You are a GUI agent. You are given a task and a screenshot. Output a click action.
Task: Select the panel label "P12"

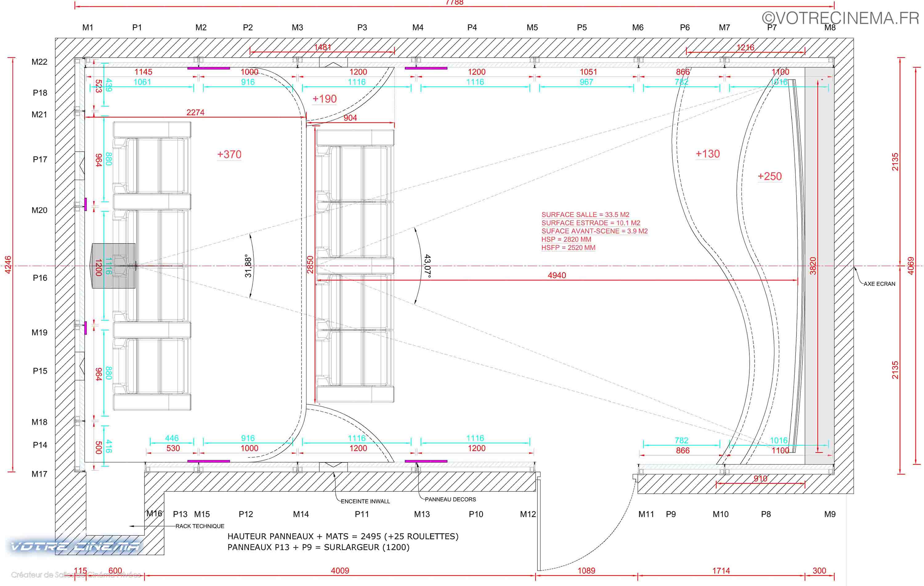tap(246, 514)
